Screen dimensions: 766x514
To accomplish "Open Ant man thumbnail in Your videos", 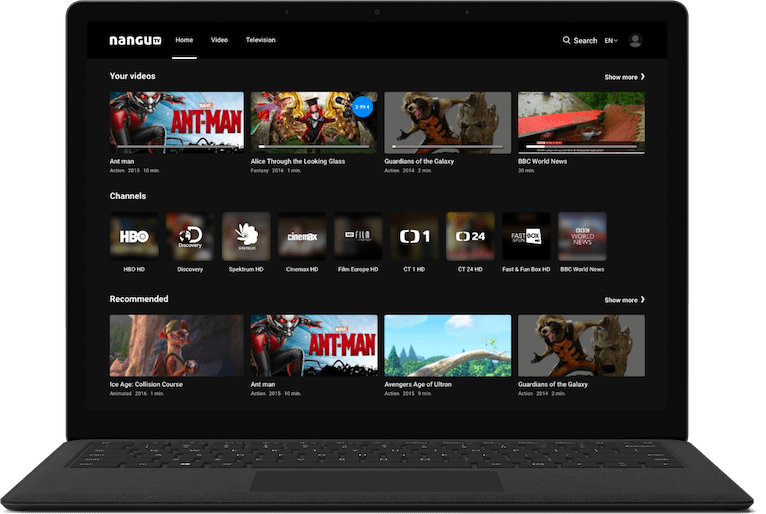I will click(176, 122).
